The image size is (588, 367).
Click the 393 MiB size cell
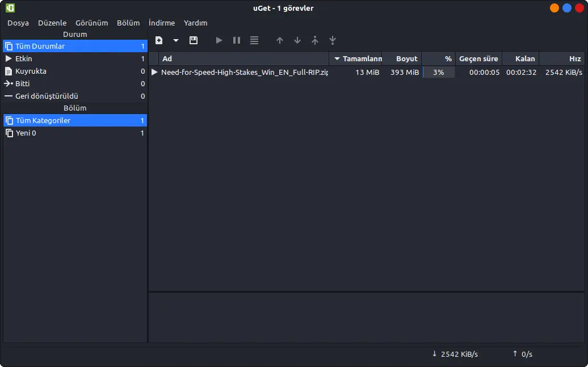pos(405,73)
